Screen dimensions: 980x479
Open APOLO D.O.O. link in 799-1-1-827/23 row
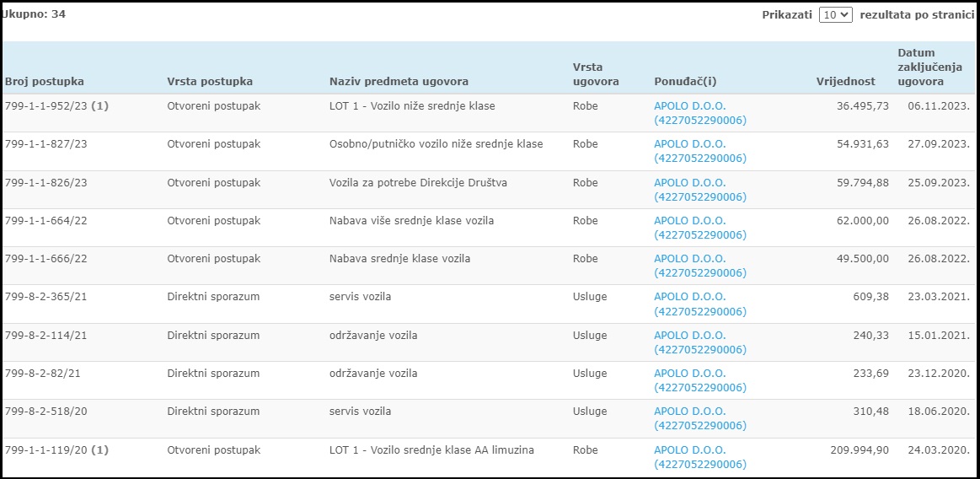(x=700, y=151)
